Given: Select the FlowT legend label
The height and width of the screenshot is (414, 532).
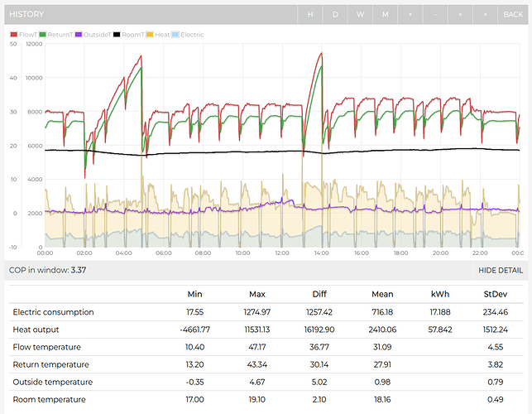Looking at the screenshot, I should tap(28, 35).
